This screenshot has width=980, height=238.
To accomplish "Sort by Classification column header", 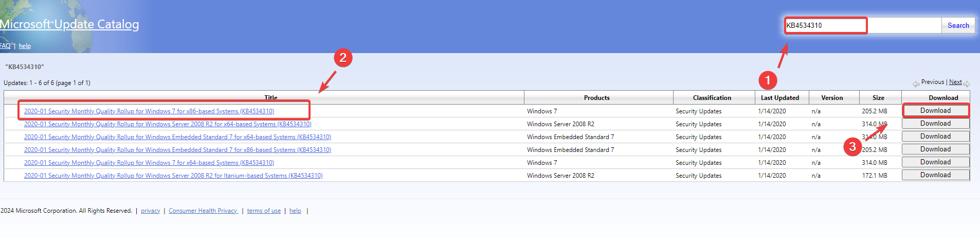I will click(x=712, y=98).
